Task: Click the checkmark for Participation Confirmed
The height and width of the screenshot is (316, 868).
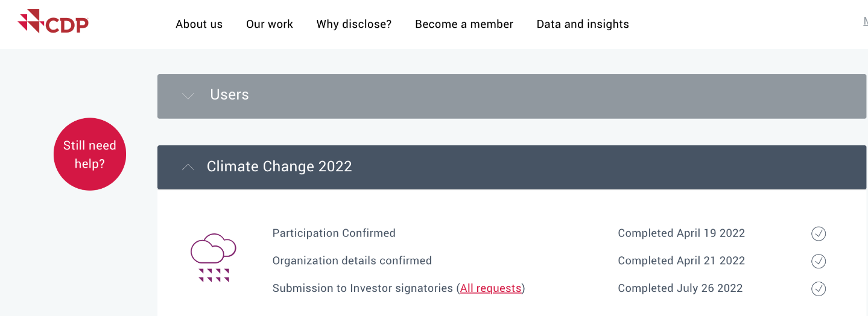Action: tap(819, 233)
